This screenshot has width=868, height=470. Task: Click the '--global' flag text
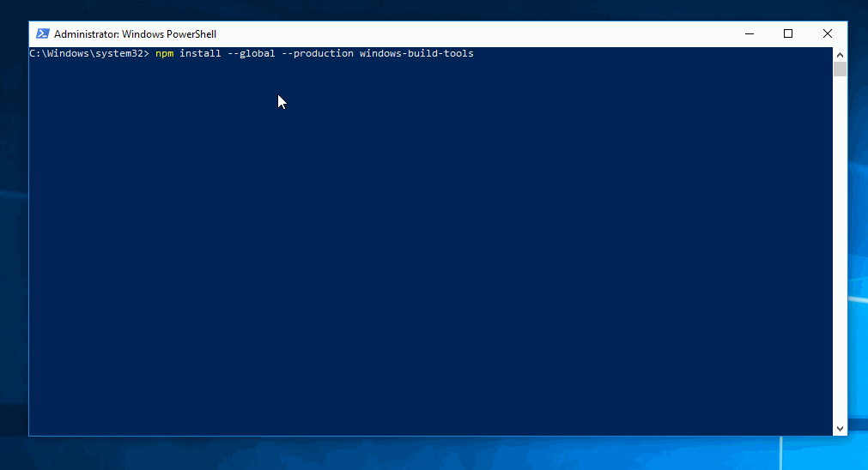tap(252, 54)
